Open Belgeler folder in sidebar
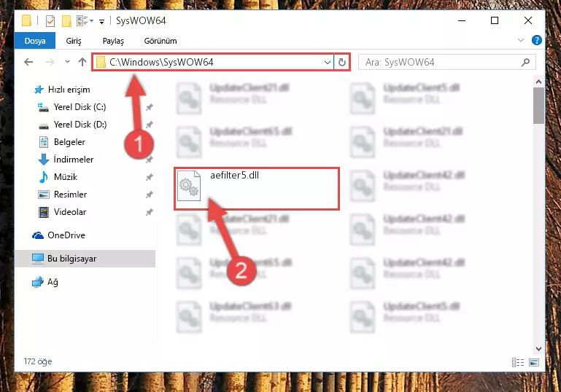The image size is (561, 392). 69,142
